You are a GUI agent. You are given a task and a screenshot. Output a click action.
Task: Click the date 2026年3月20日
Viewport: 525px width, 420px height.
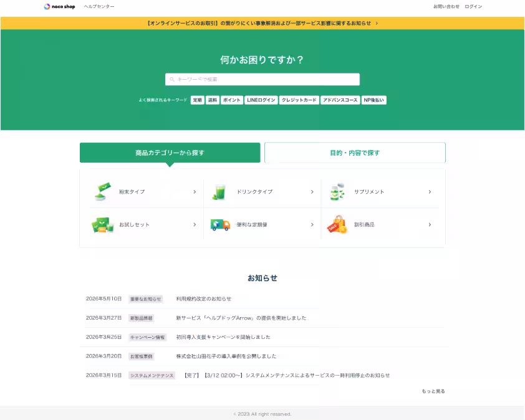(104, 356)
